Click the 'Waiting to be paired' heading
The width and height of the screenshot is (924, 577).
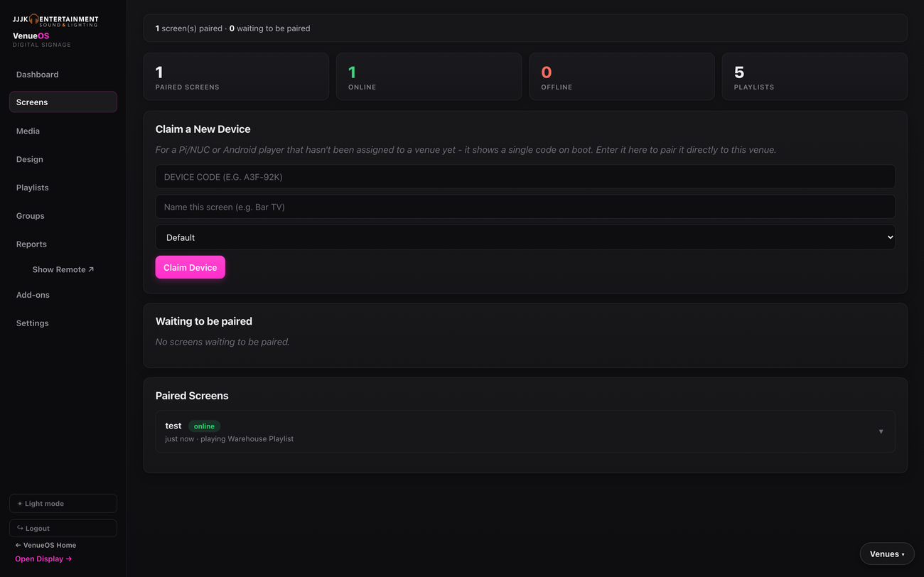pos(204,322)
